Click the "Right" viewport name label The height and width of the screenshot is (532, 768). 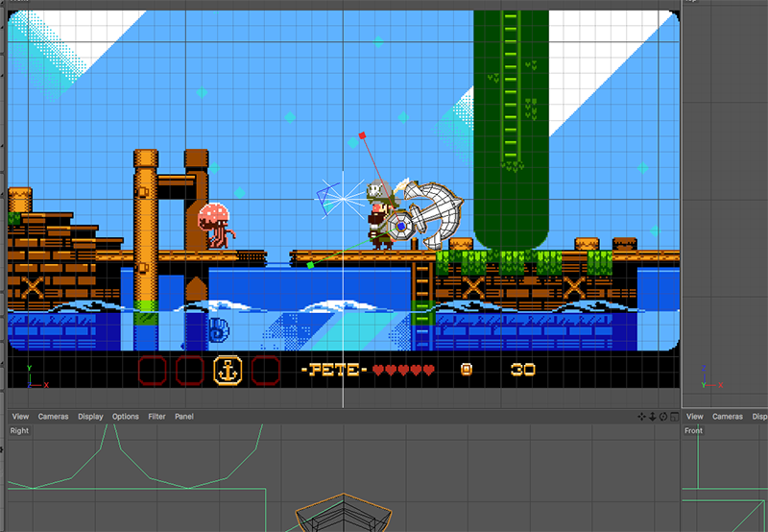tap(19, 430)
